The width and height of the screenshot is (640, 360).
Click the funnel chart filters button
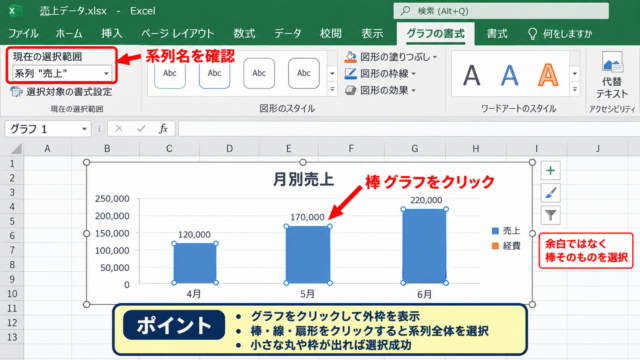pyautogui.click(x=550, y=215)
